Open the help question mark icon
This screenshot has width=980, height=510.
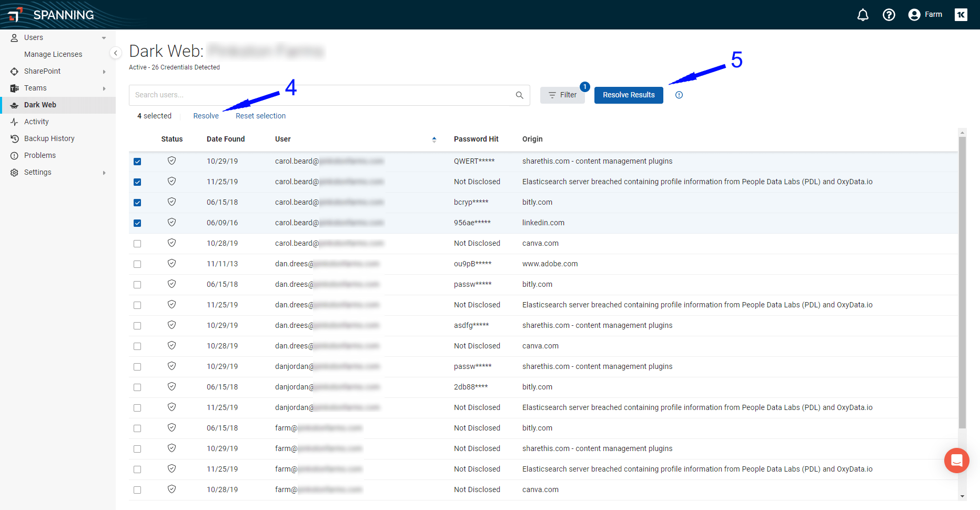pos(889,15)
